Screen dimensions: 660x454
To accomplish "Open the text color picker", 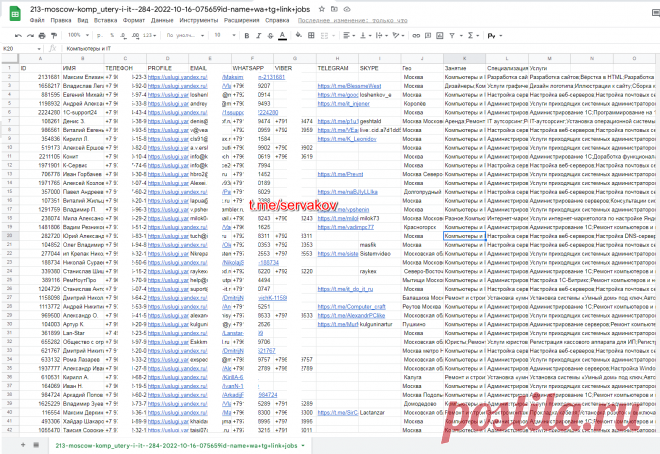I will tap(282, 36).
